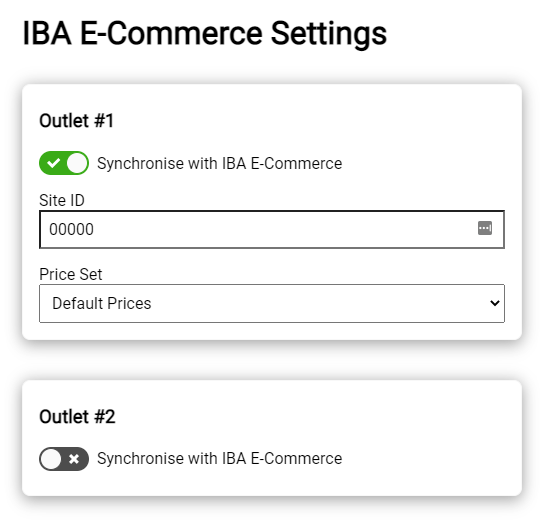Click the 'Price Set' field label
The image size is (543, 520).
click(71, 275)
